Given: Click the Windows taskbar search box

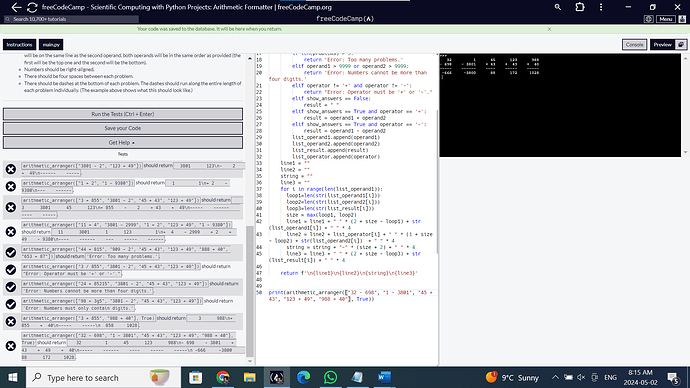Looking at the screenshot, I should (x=103, y=377).
